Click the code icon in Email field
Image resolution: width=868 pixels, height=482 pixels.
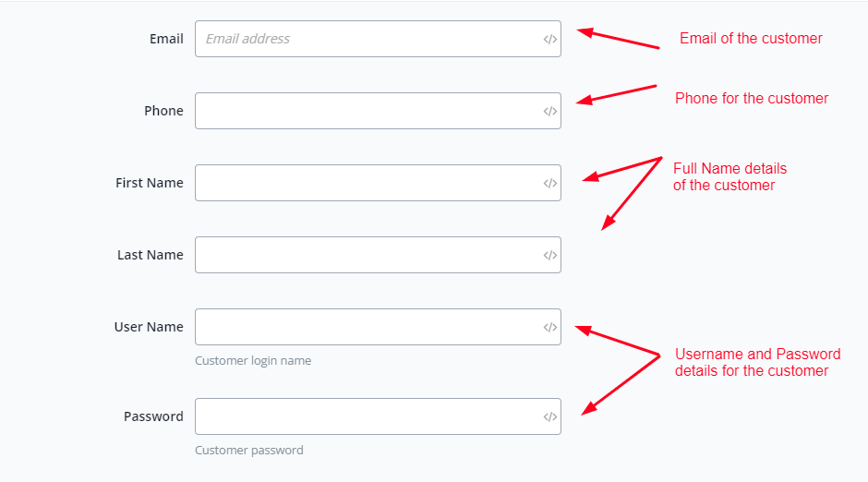[x=549, y=40]
